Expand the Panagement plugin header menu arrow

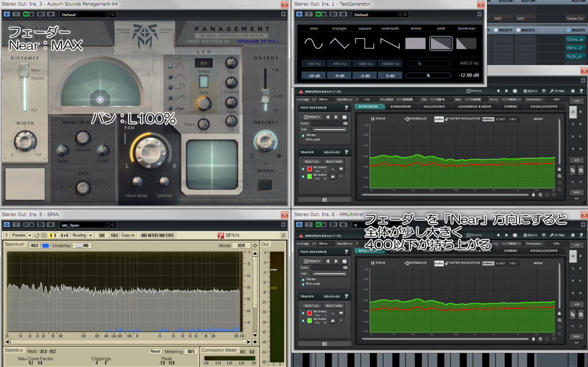tap(284, 14)
